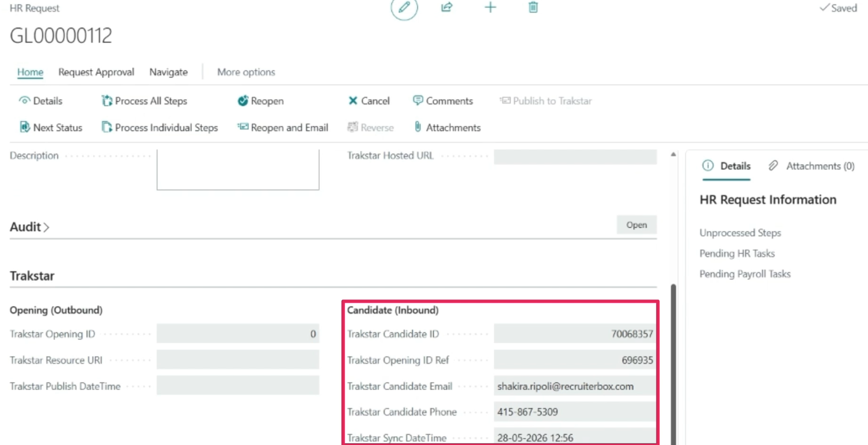Click the share icon at top
868x445 pixels.
coord(446,8)
